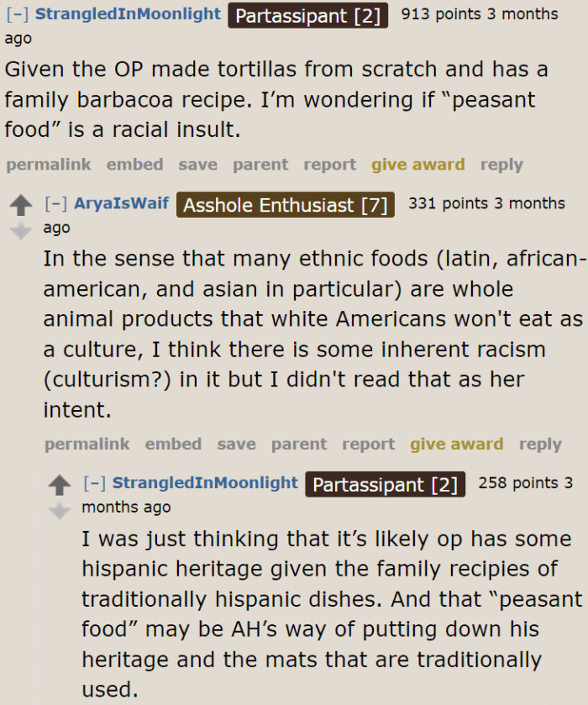Click the Asshole Enthusiast [7] flair badge

click(x=286, y=204)
